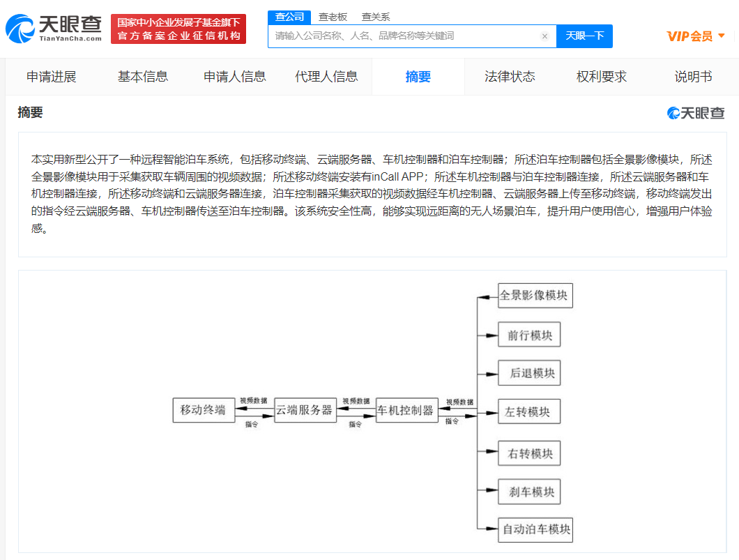Open the 申请进展 tab
The height and width of the screenshot is (560, 739).
(x=52, y=77)
